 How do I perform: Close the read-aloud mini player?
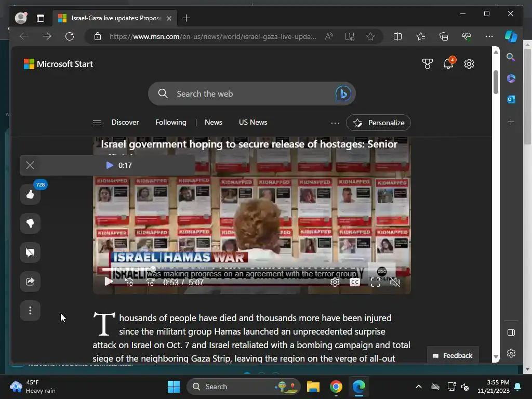point(30,165)
